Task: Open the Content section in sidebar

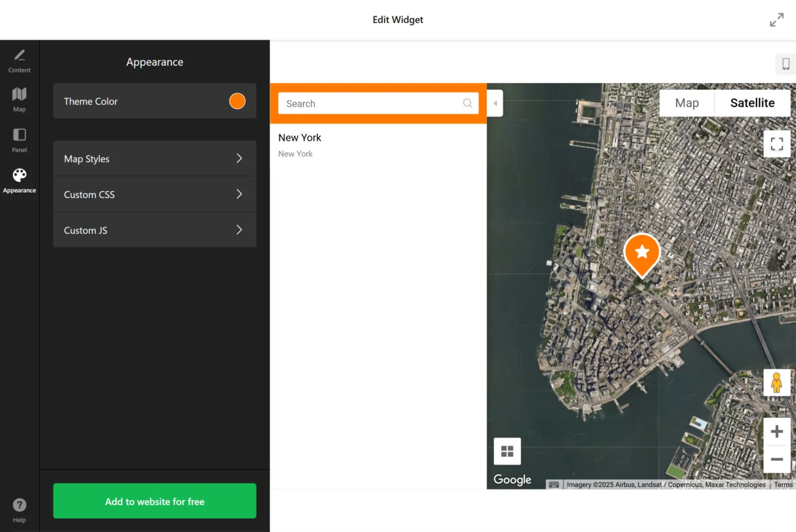Action: point(19,60)
